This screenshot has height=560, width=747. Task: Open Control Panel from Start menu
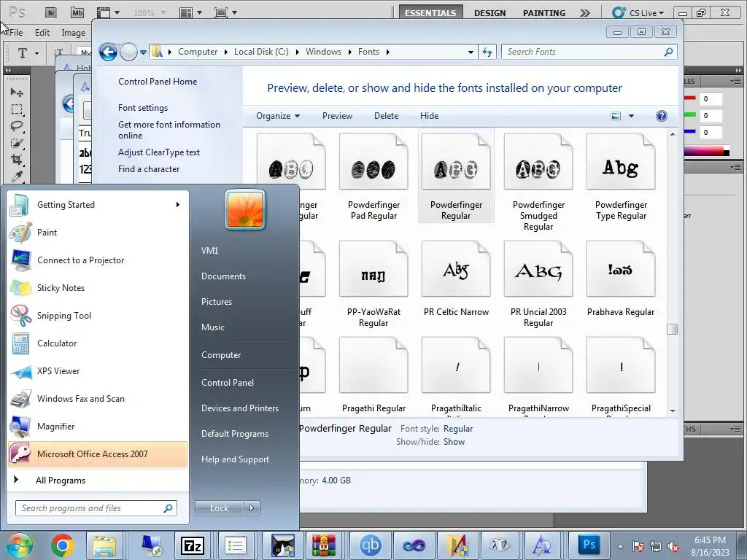pos(228,383)
